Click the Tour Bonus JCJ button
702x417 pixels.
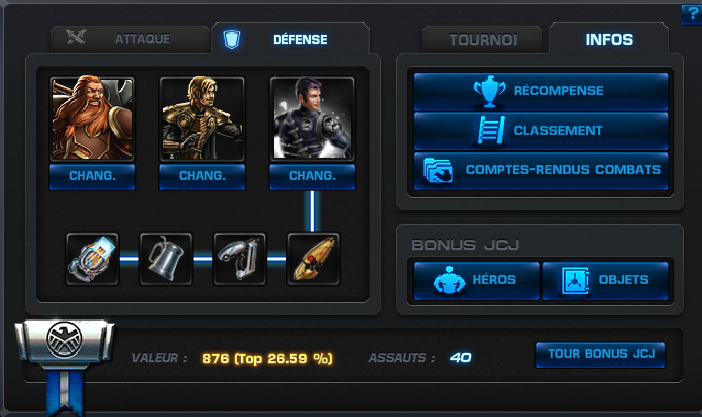[x=601, y=355]
